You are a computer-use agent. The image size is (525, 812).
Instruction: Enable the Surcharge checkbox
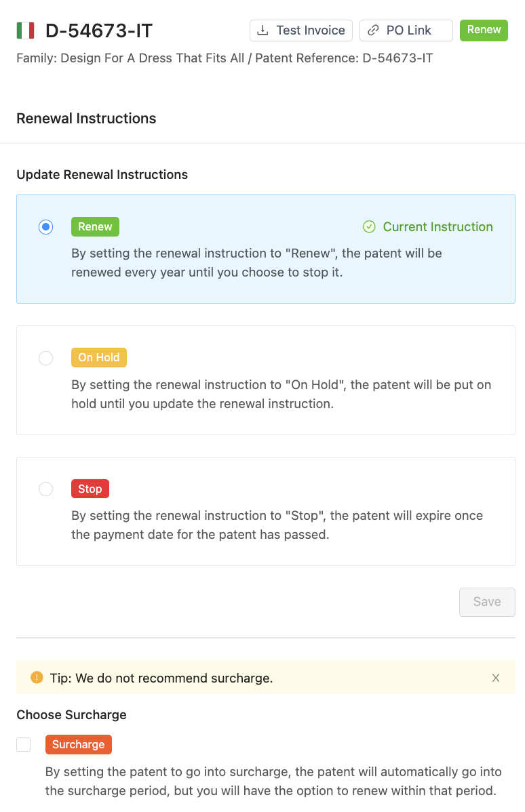tap(23, 744)
